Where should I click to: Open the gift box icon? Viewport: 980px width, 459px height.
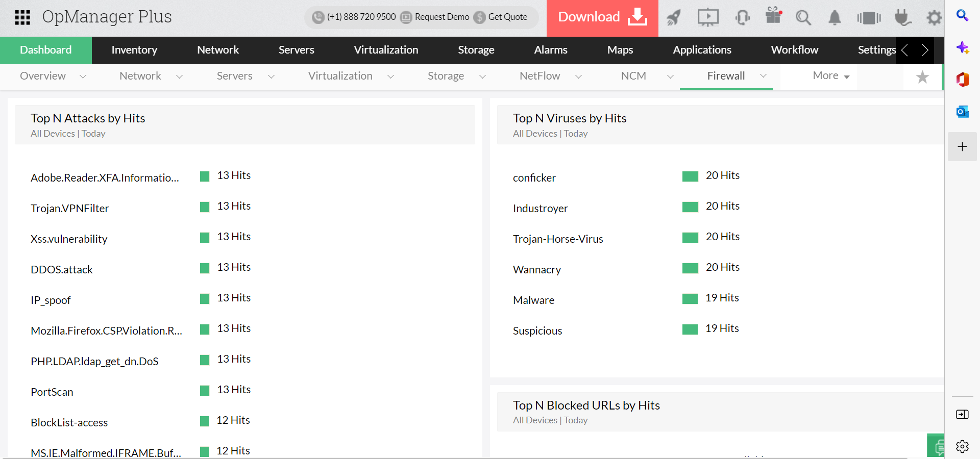pos(774,16)
